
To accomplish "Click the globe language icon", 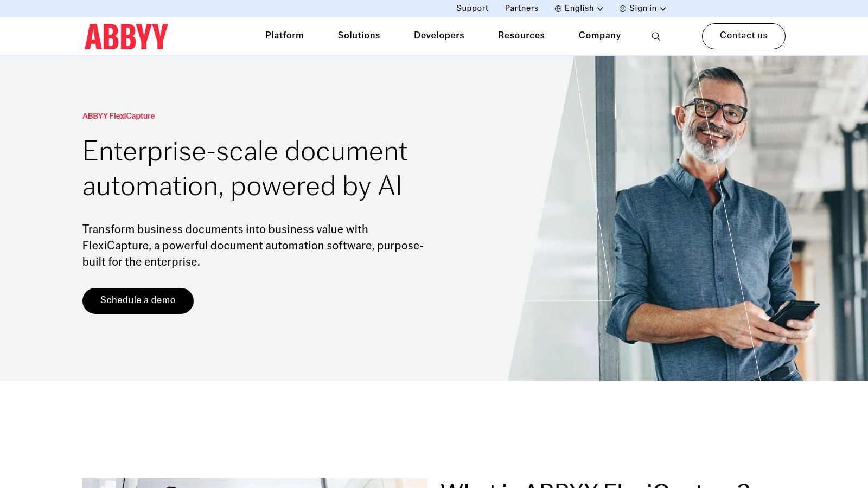I will 558,9.
